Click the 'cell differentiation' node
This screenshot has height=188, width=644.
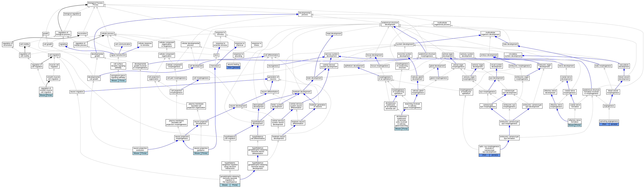[x=271, y=55]
